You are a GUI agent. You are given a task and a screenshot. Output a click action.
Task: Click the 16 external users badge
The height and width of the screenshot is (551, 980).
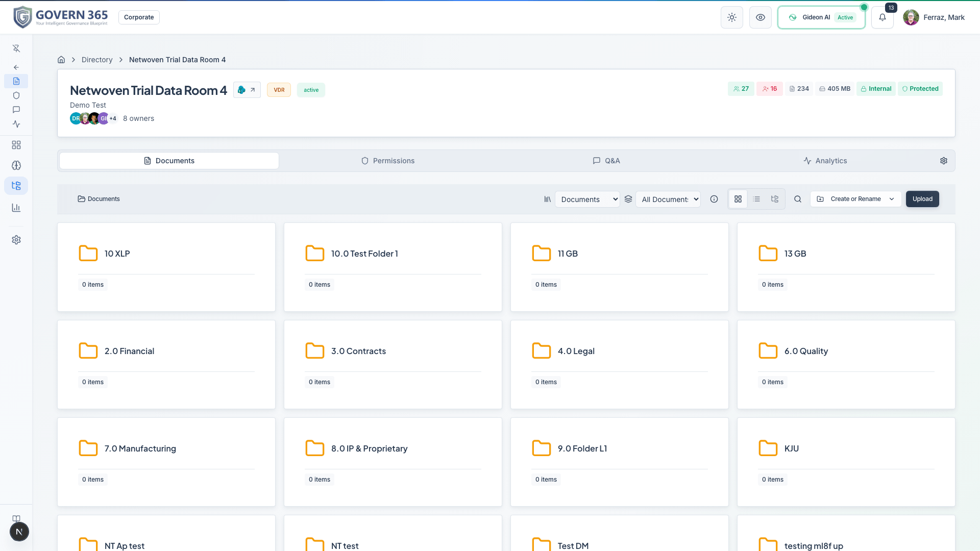pyautogui.click(x=770, y=89)
